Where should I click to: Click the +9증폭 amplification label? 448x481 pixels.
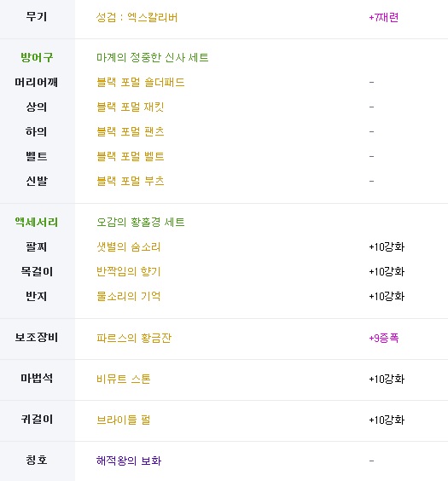coord(383,338)
